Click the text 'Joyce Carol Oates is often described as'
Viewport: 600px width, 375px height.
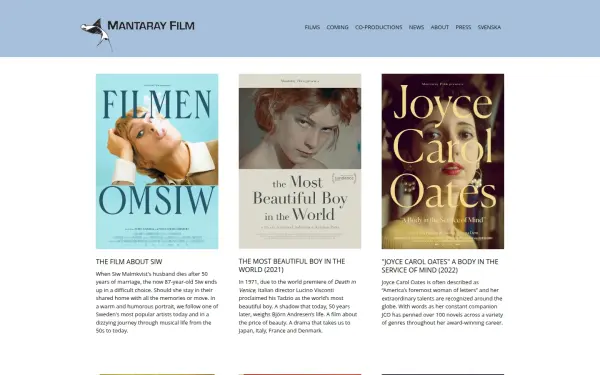(x=430, y=282)
